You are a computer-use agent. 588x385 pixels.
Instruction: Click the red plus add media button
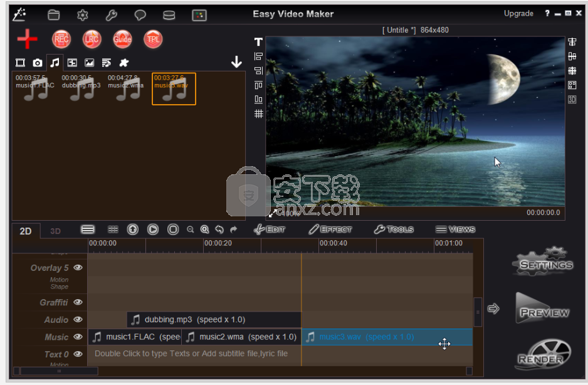point(27,39)
